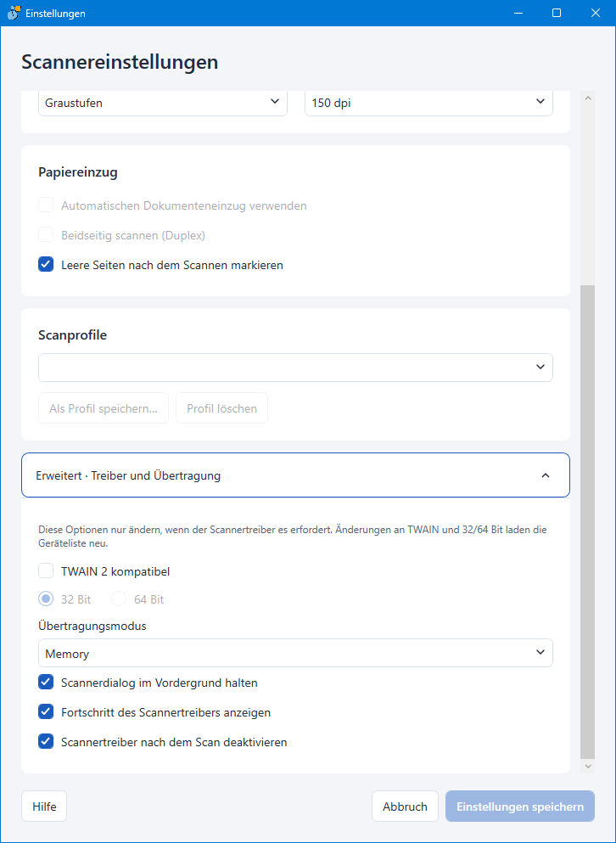Click the hint text about TWAIN Geräteliste

(x=293, y=536)
